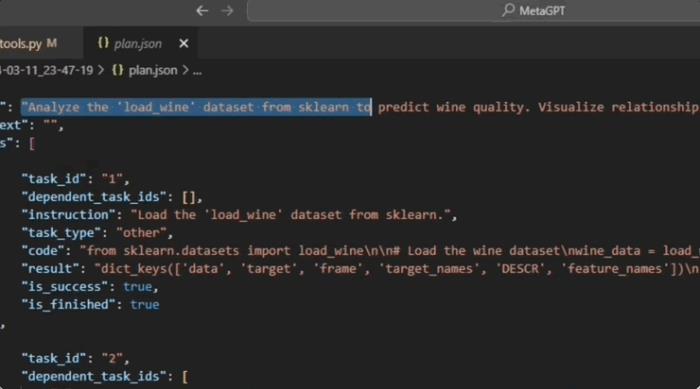Open the MetaGPT command center search box
The image size is (700, 389).
(x=473, y=11)
